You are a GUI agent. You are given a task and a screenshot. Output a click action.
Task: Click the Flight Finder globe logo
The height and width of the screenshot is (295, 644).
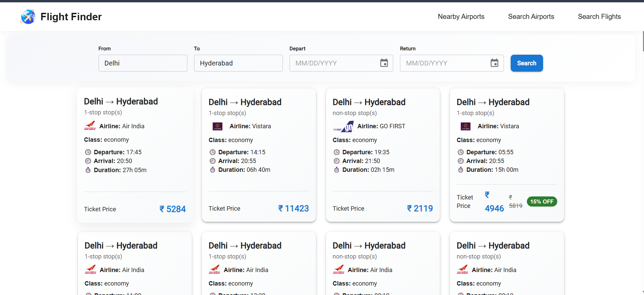click(x=28, y=17)
